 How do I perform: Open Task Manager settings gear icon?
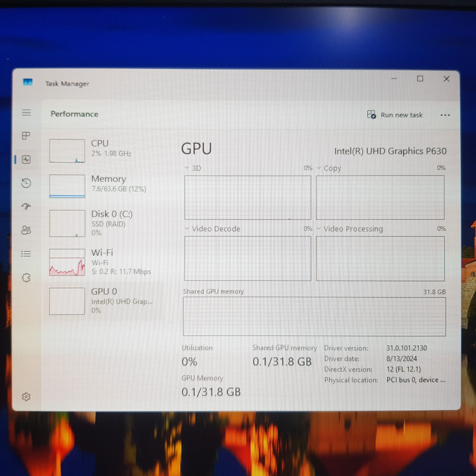tap(26, 397)
